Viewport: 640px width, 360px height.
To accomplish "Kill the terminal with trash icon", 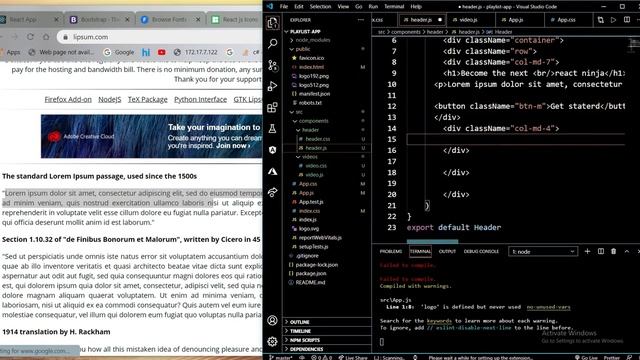I will pyautogui.click(x=613, y=251).
